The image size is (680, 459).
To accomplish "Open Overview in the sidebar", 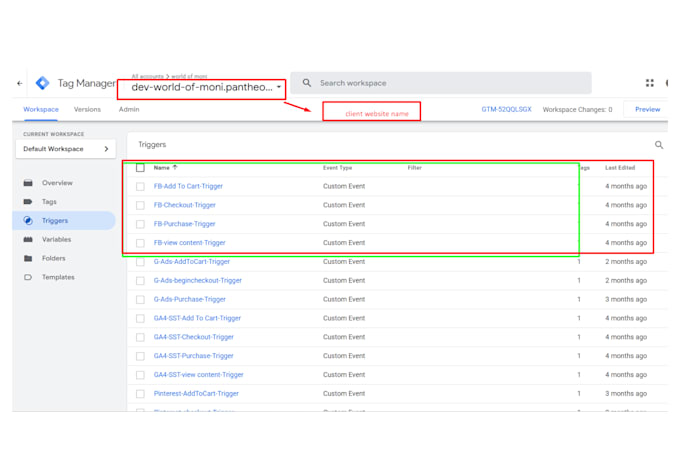I will point(57,183).
